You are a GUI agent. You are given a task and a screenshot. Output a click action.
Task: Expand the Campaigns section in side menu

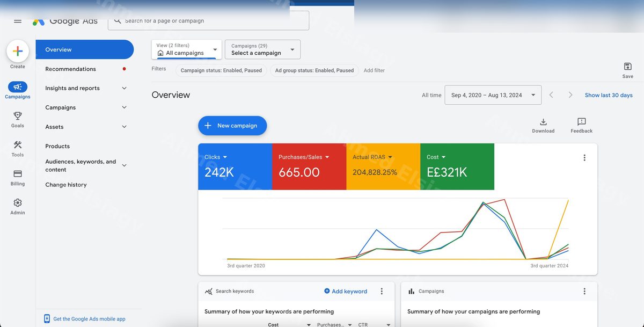(x=84, y=107)
